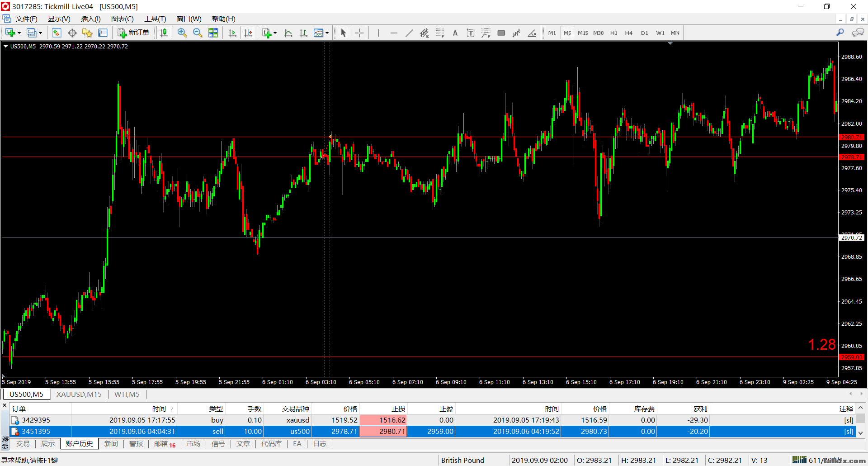Click the search magnifier icon
This screenshot has width=868, height=466.
[x=840, y=33]
